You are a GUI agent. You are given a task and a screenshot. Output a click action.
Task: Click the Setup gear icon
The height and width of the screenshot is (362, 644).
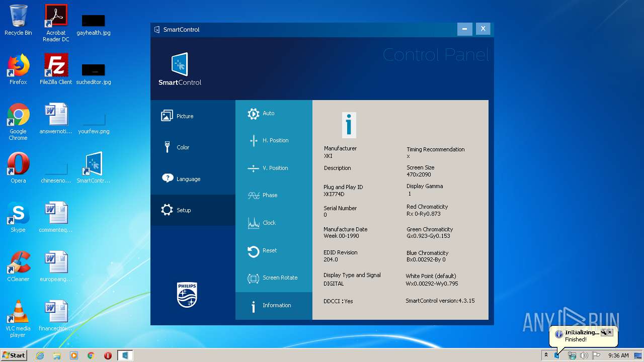coord(167,210)
